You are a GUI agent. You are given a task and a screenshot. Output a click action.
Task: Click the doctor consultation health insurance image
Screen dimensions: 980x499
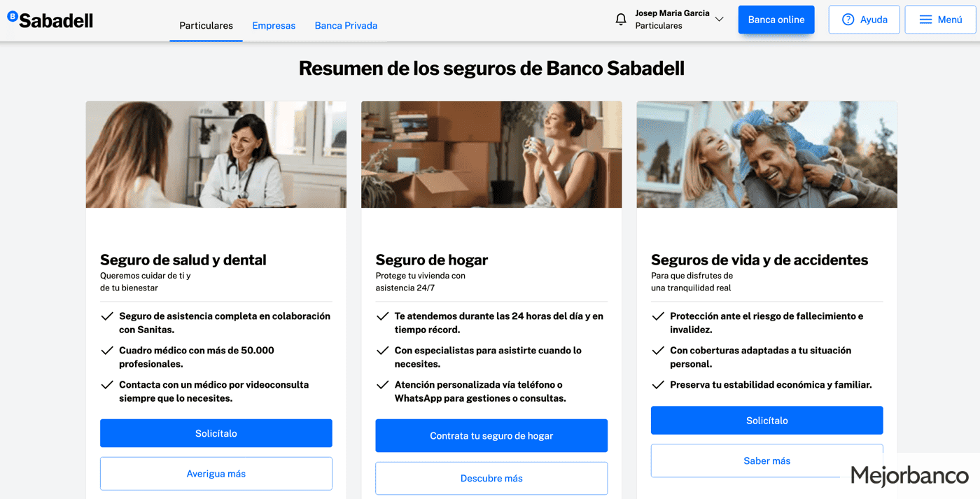click(216, 154)
